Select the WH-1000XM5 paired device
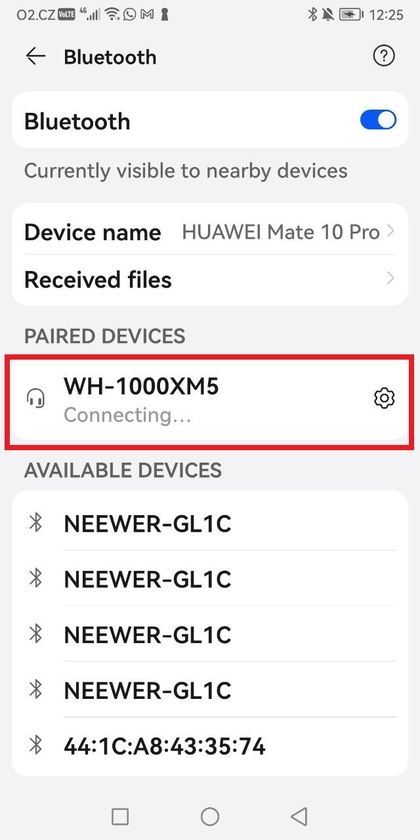Image resolution: width=420 pixels, height=840 pixels. (210, 399)
